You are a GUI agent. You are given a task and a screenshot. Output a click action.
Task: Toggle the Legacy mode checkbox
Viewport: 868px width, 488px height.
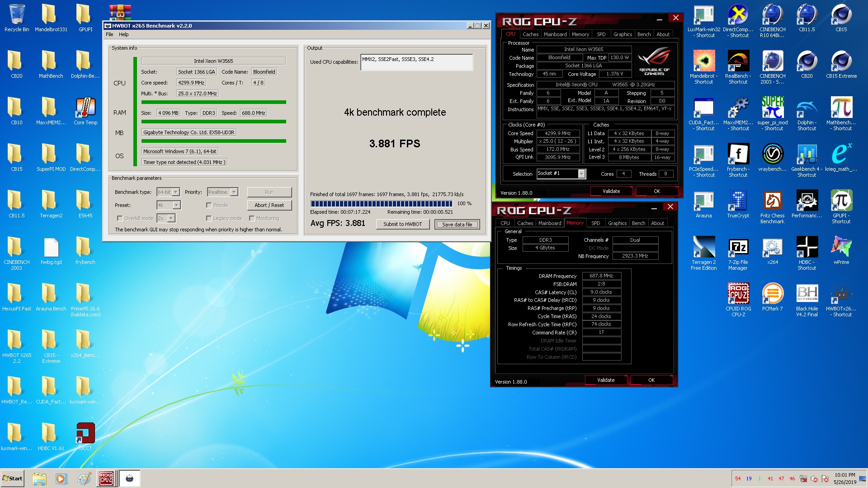coord(209,218)
